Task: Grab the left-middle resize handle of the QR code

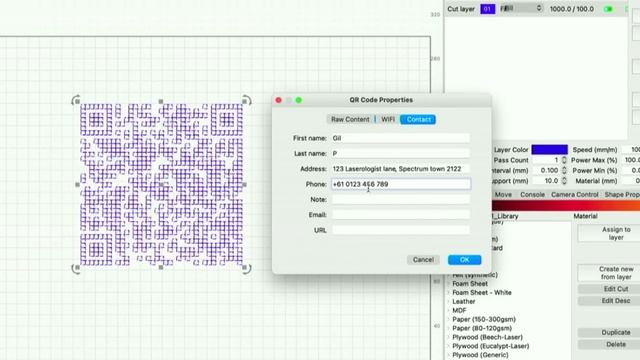Action: click(78, 184)
